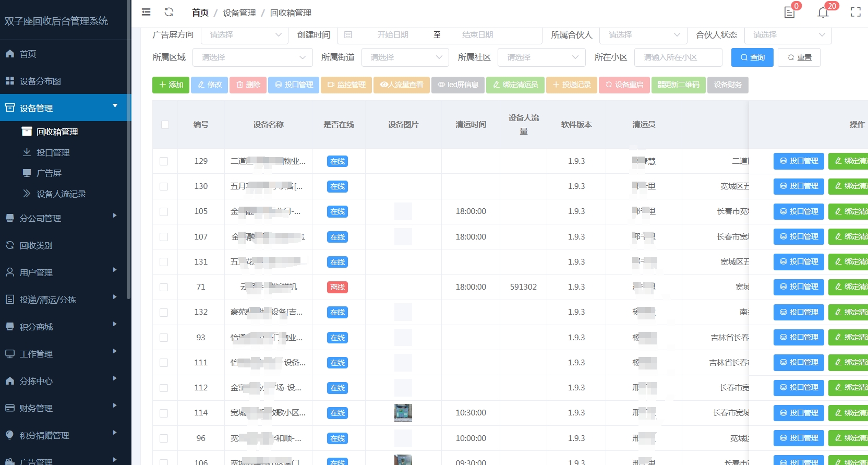Screen dimensions: 868x465
Task: Open 投口管理 in sidebar submenu
Action: point(53,152)
